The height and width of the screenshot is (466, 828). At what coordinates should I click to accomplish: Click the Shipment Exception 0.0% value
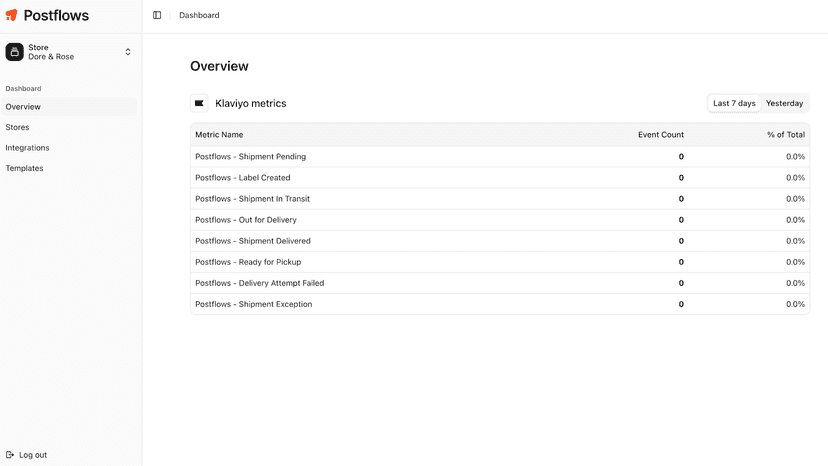(795, 304)
